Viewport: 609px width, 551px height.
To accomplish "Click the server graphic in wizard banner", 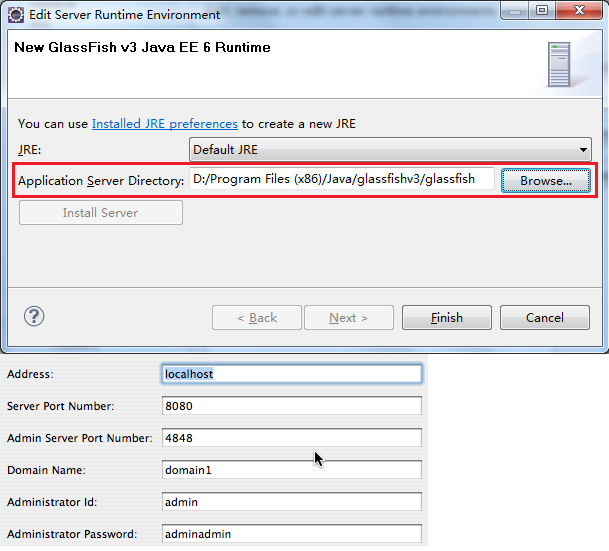I will pyautogui.click(x=559, y=64).
